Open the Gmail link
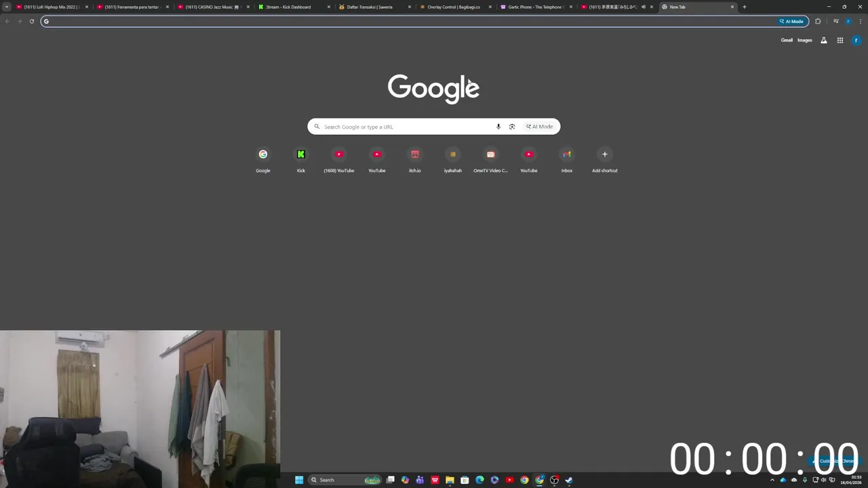The image size is (868, 488). tap(787, 40)
